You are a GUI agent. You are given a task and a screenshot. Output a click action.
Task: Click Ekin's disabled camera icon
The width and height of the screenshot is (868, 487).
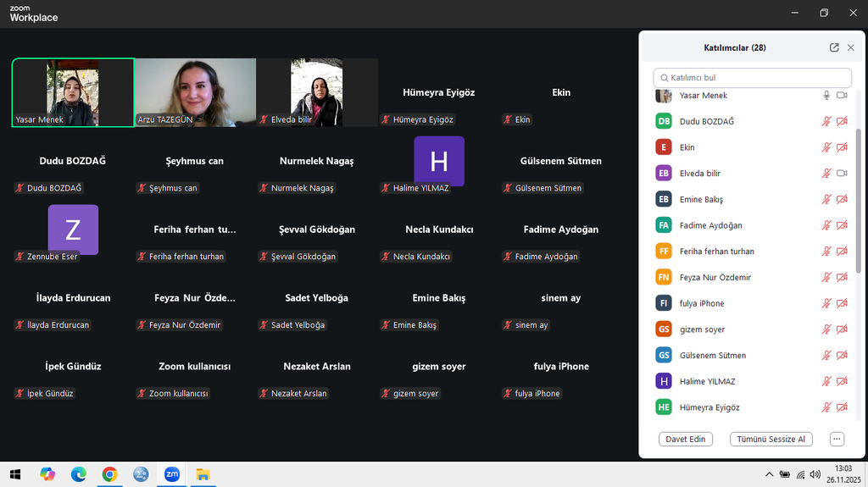(842, 147)
